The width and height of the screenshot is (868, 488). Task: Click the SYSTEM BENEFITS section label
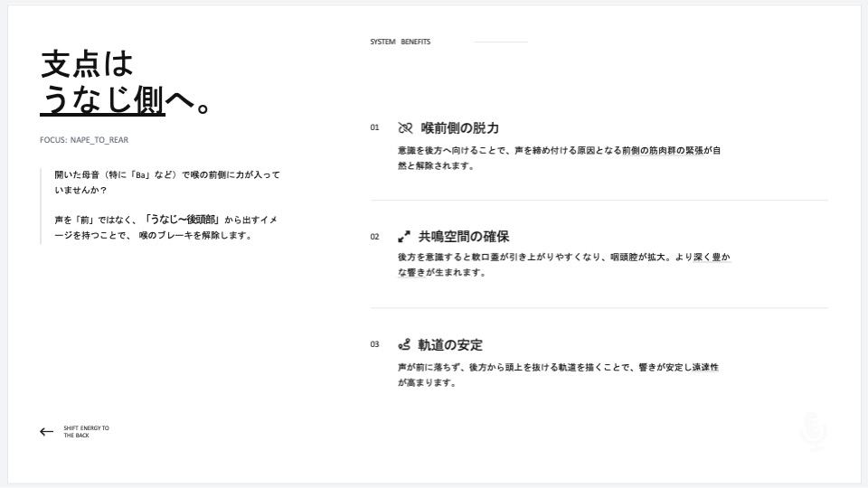point(400,42)
